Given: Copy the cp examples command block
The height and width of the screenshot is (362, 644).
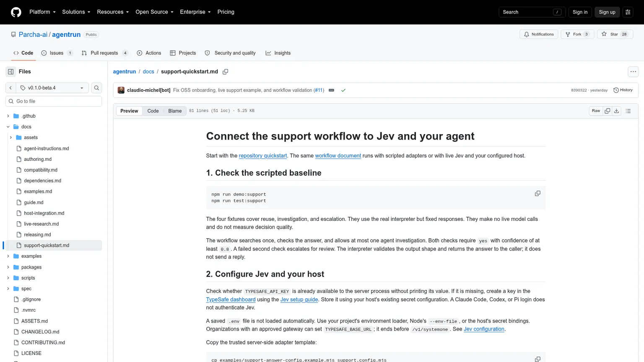Looking at the screenshot, I should click(x=538, y=359).
